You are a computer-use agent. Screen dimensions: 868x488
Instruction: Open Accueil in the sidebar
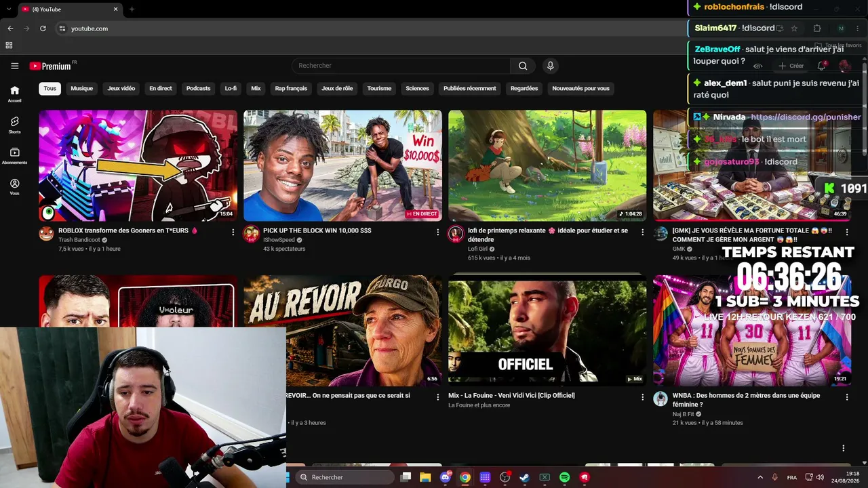point(14,94)
